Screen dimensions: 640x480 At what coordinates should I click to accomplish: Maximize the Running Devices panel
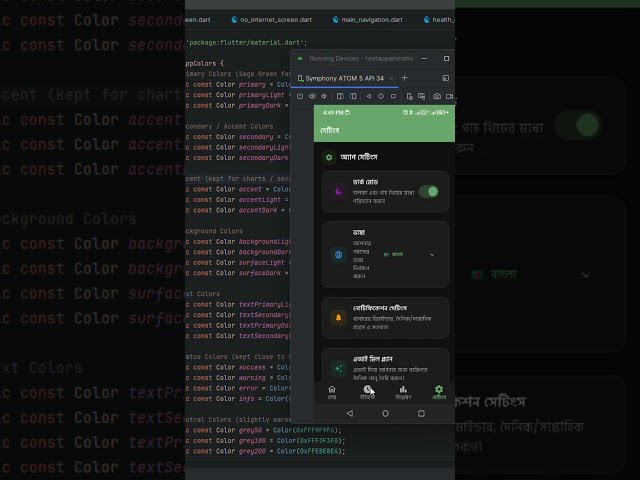click(x=447, y=58)
